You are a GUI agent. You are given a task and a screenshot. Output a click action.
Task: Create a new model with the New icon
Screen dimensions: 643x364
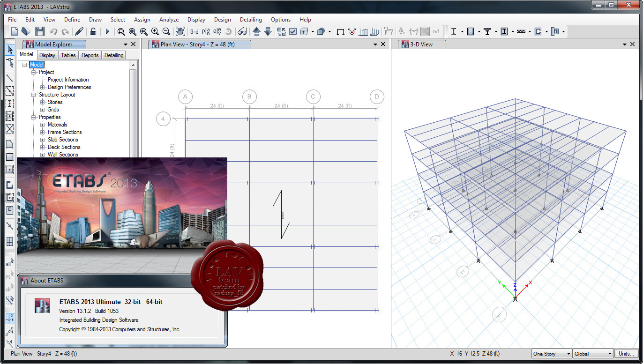pyautogui.click(x=15, y=31)
